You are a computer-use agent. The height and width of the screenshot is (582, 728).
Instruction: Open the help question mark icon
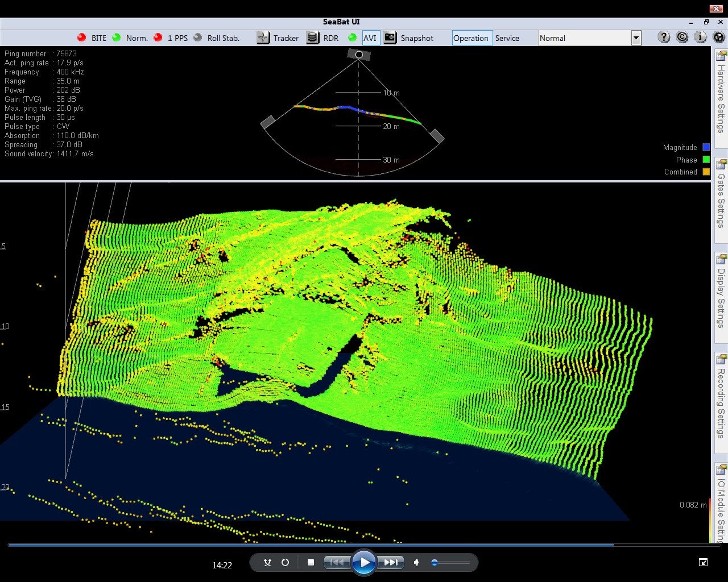click(x=664, y=38)
